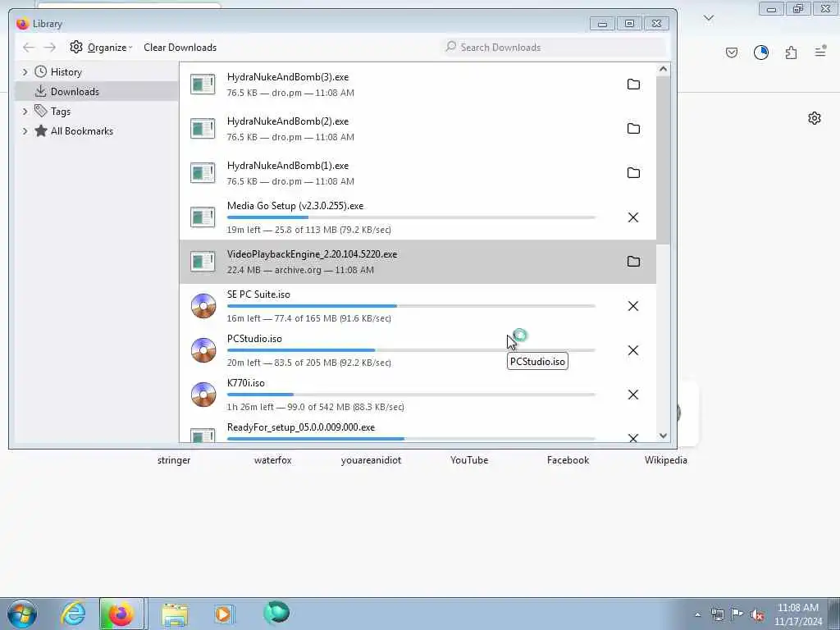Launch Internet Explorer from taskbar
The width and height of the screenshot is (840, 630).
pyautogui.click(x=73, y=614)
